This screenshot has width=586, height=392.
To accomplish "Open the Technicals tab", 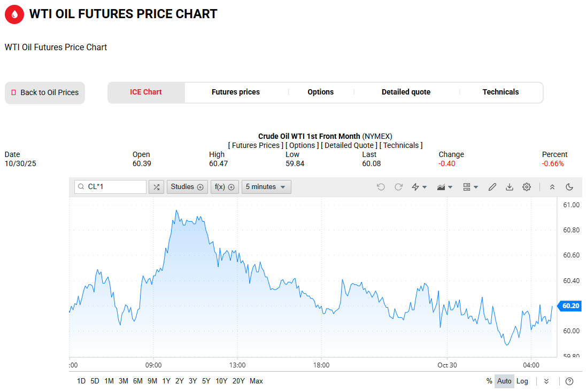I will pos(500,92).
